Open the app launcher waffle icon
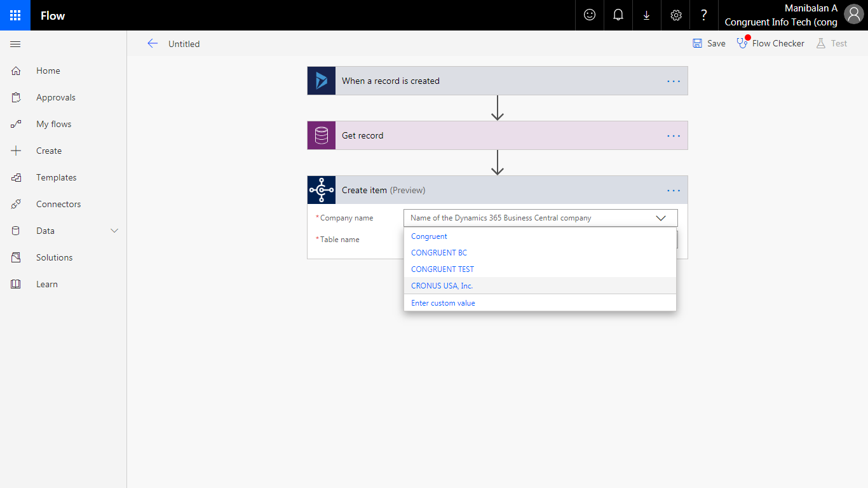The height and width of the screenshot is (488, 868). pyautogui.click(x=15, y=15)
